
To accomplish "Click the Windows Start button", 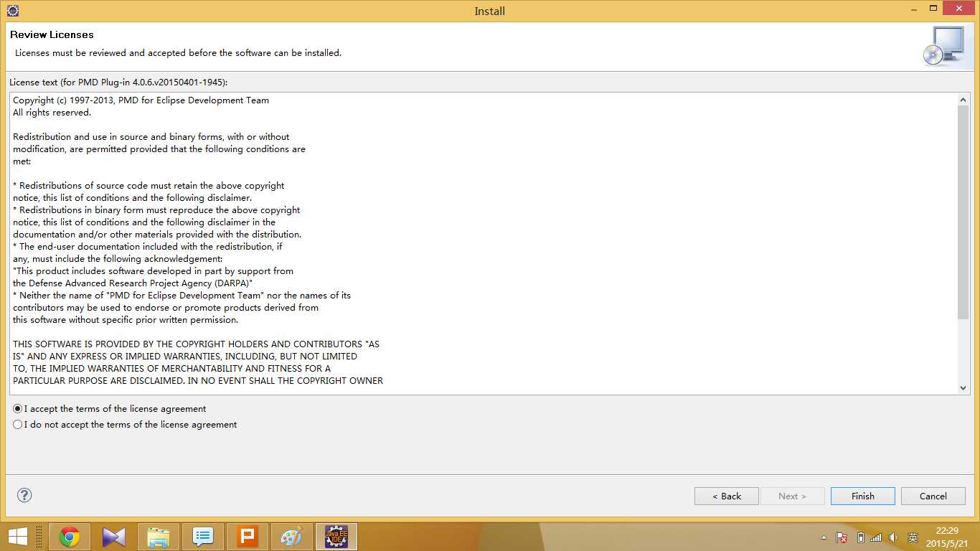I will 17,537.
